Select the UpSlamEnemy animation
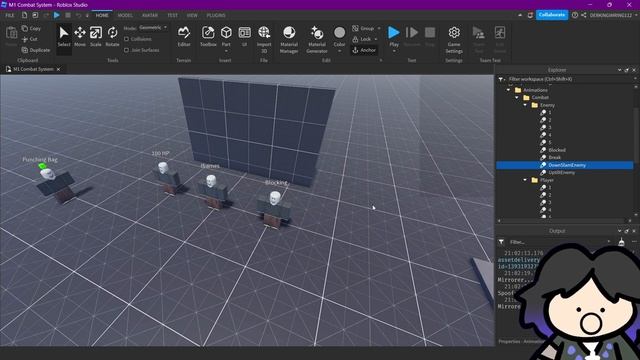 [561, 173]
